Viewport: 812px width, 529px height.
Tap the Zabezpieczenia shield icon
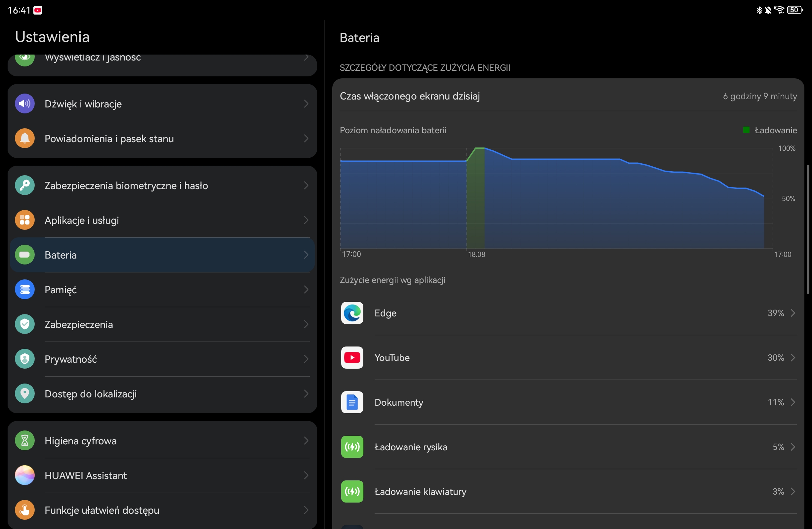pos(24,324)
